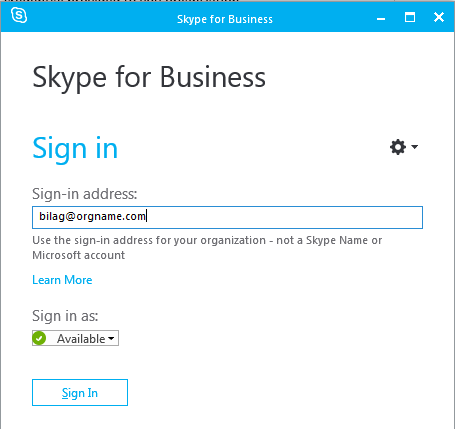The width and height of the screenshot is (455, 429).
Task: Click the title bar Skype for Business text
Action: (225, 19)
